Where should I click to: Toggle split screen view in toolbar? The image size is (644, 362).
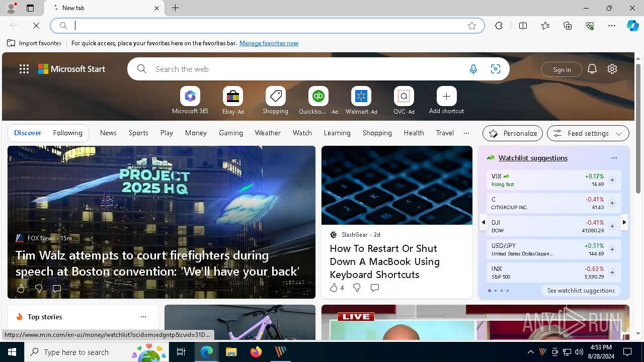523,26
